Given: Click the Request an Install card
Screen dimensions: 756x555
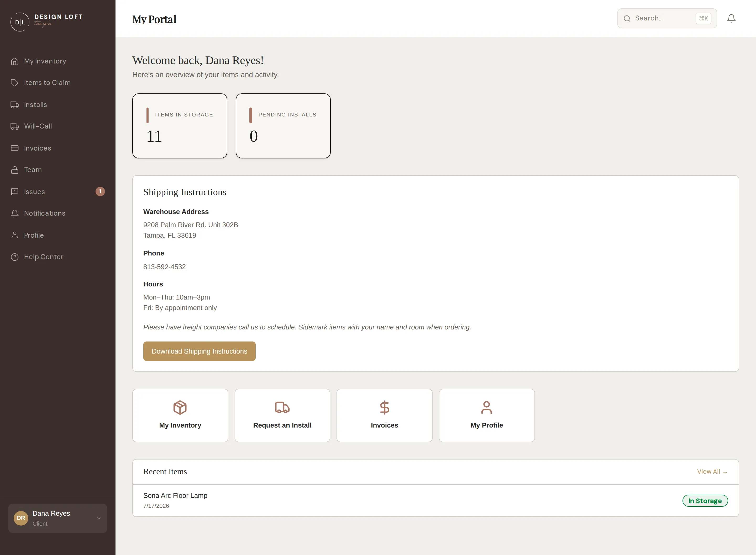Looking at the screenshot, I should click(282, 415).
